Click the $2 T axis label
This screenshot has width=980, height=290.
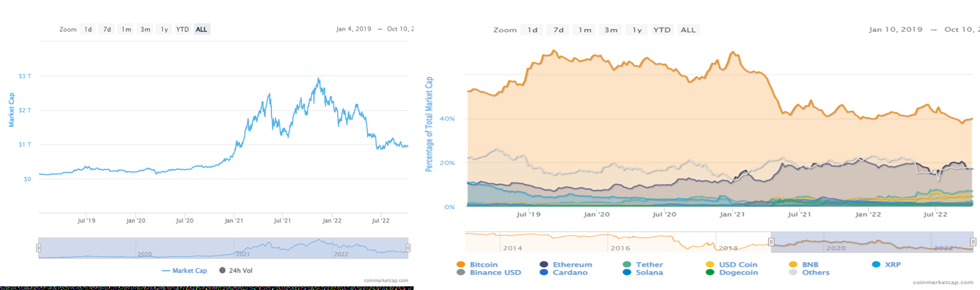(25, 110)
